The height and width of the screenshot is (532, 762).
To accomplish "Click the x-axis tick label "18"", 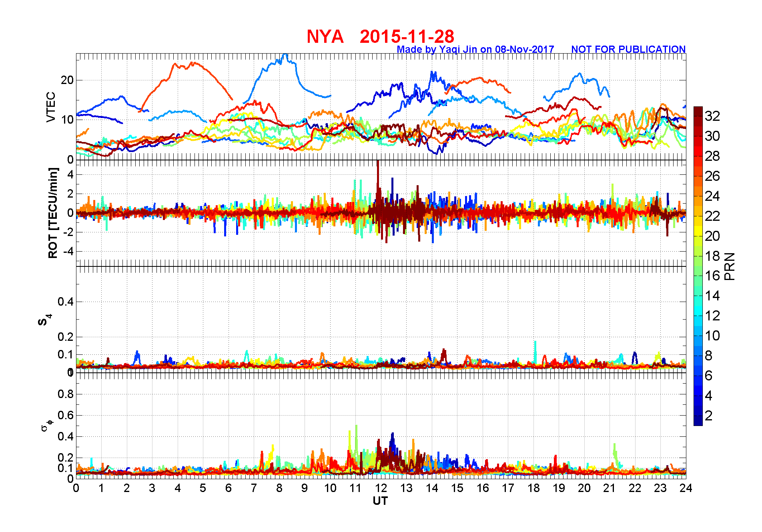I will (x=533, y=488).
